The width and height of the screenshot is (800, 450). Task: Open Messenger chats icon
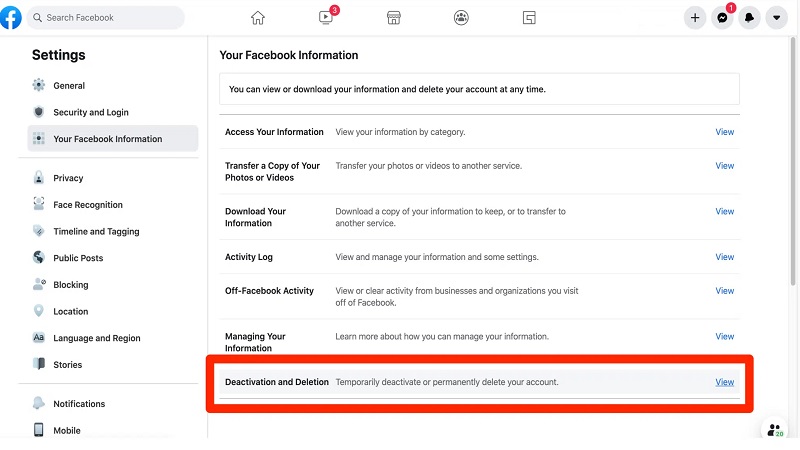click(x=722, y=18)
